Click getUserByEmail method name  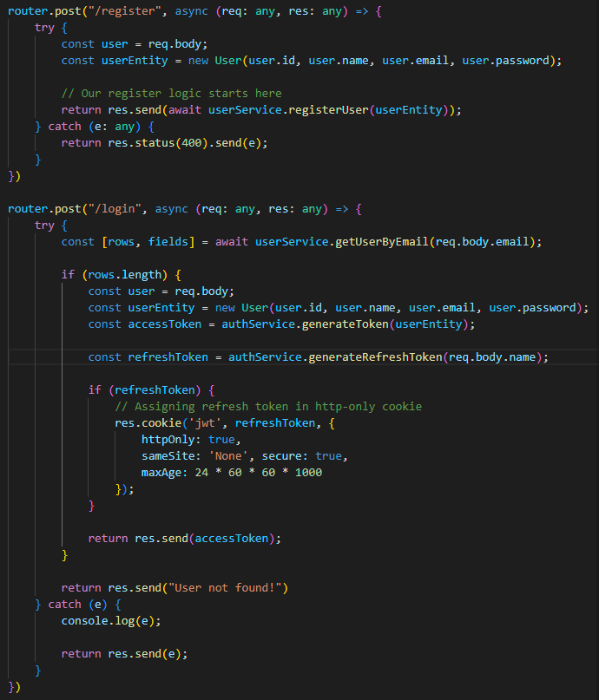pos(382,242)
